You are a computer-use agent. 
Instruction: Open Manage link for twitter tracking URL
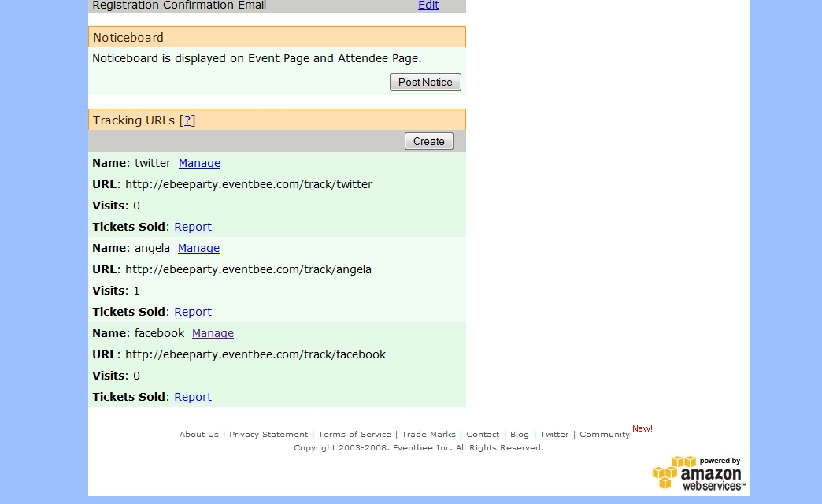point(199,163)
